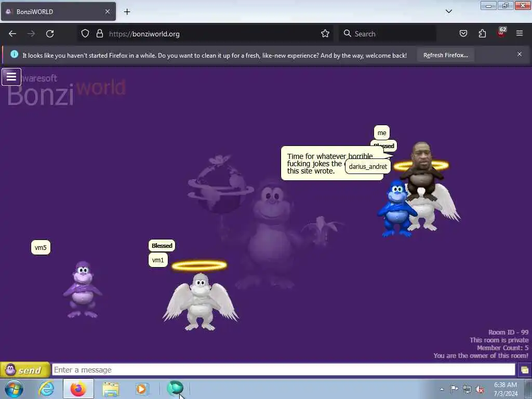Image resolution: width=532 pixels, height=399 pixels.
Task: Open the Firefox extensions puzzle icon
Action: [482, 34]
